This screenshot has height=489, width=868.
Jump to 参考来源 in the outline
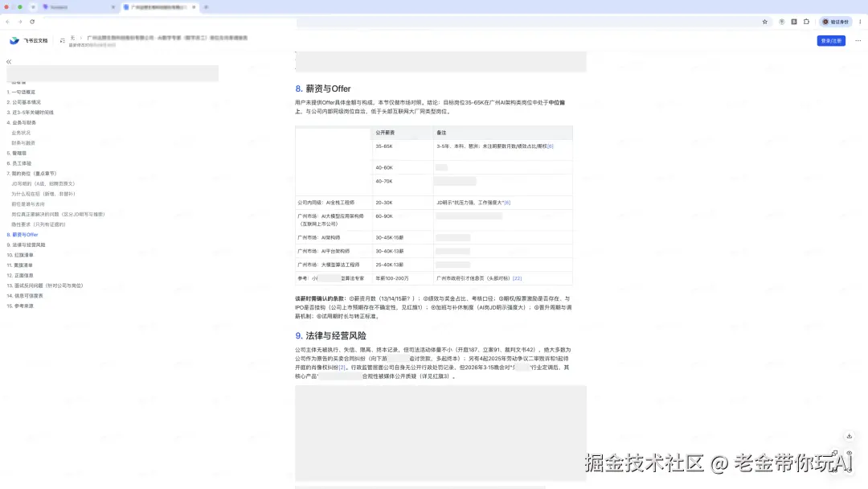pyautogui.click(x=20, y=306)
